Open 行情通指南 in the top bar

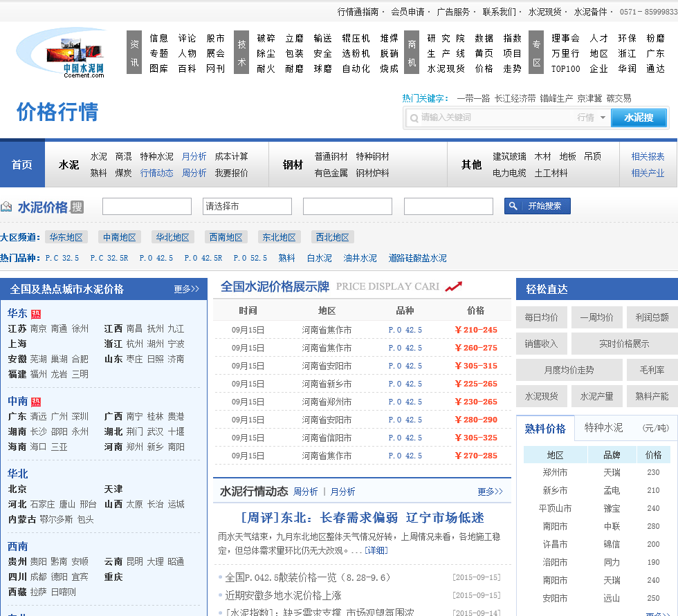click(358, 12)
